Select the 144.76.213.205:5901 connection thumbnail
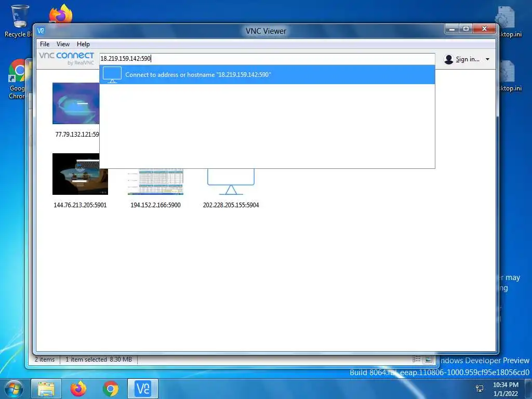This screenshot has height=399, width=532. (80, 174)
